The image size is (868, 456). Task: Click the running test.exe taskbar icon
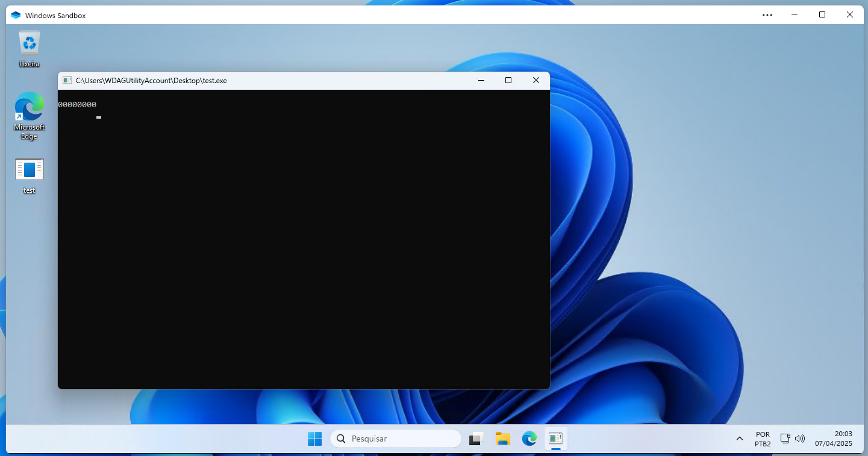[555, 439]
